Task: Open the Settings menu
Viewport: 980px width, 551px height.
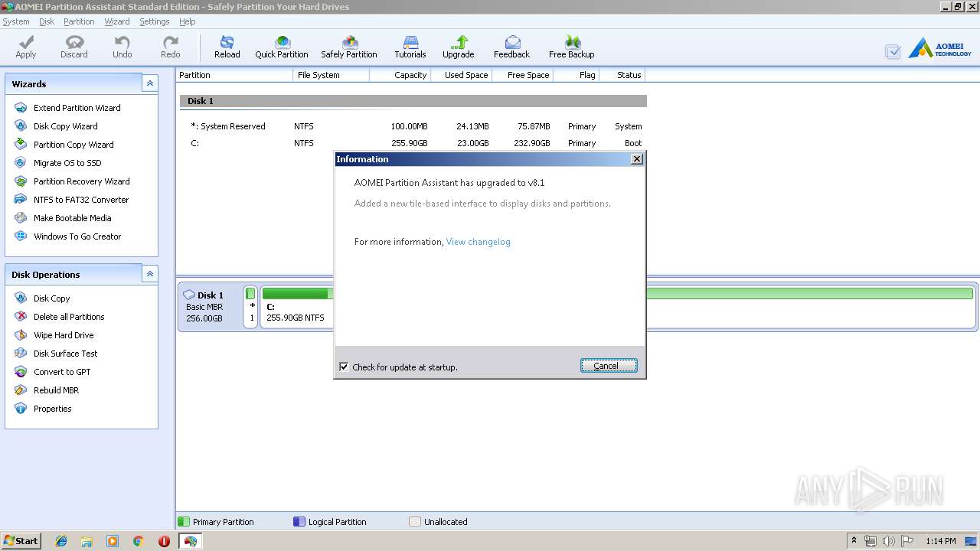Action: pos(155,21)
